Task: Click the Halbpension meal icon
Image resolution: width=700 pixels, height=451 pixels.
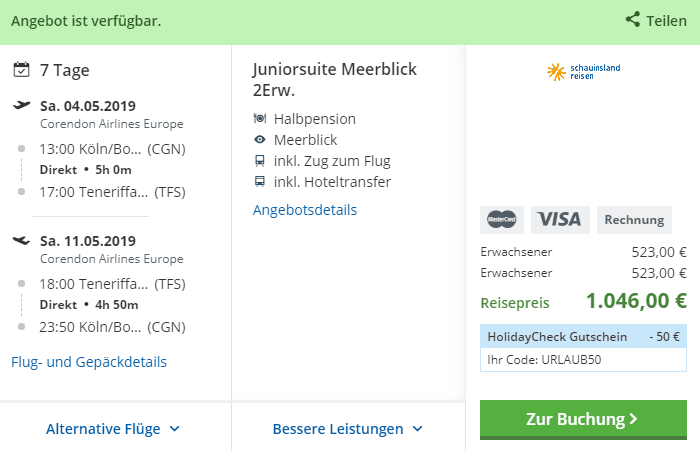Action: pos(260,119)
